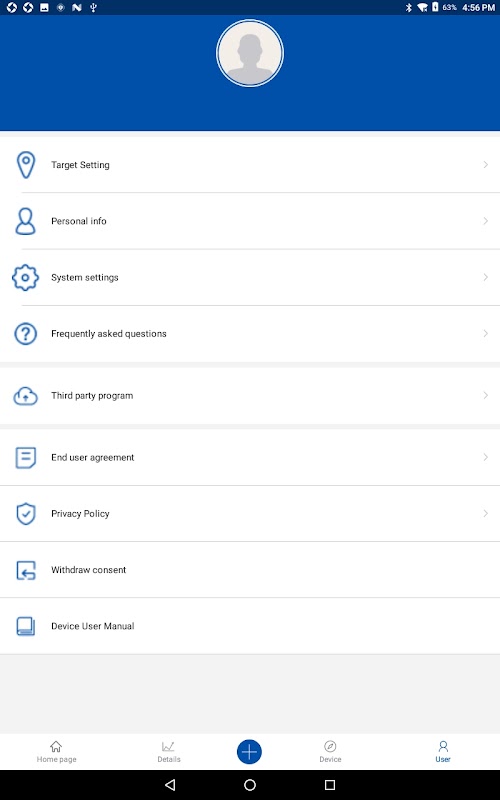Open System settings using right chevron
Viewport: 500px width, 800px height.
(x=486, y=278)
